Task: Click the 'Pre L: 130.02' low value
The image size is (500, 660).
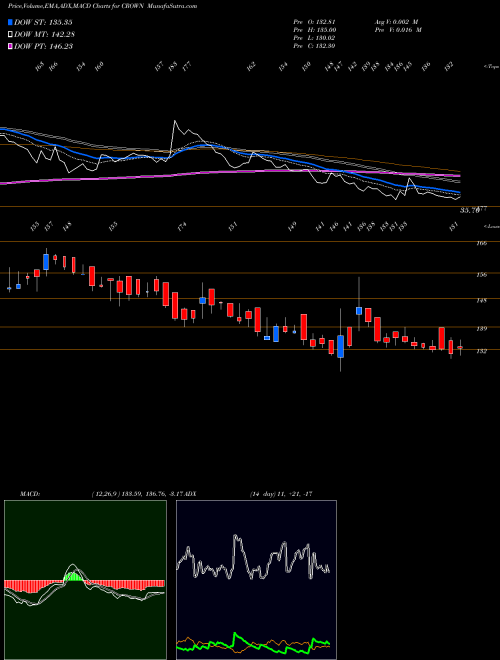Action: click(314, 38)
